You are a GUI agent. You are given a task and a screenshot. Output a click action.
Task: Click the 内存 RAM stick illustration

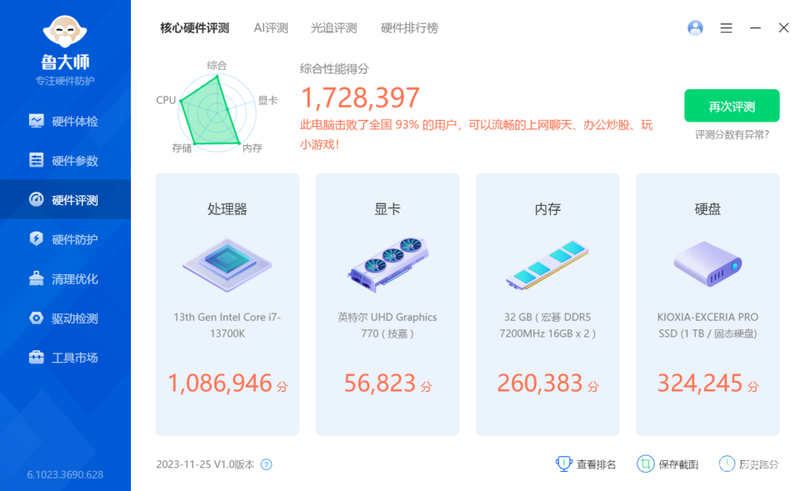pos(547,265)
